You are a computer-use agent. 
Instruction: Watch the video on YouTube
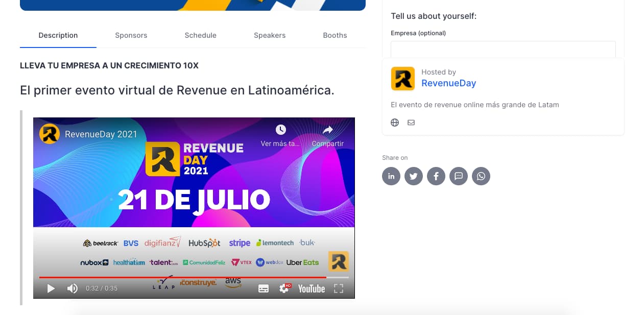(x=311, y=288)
